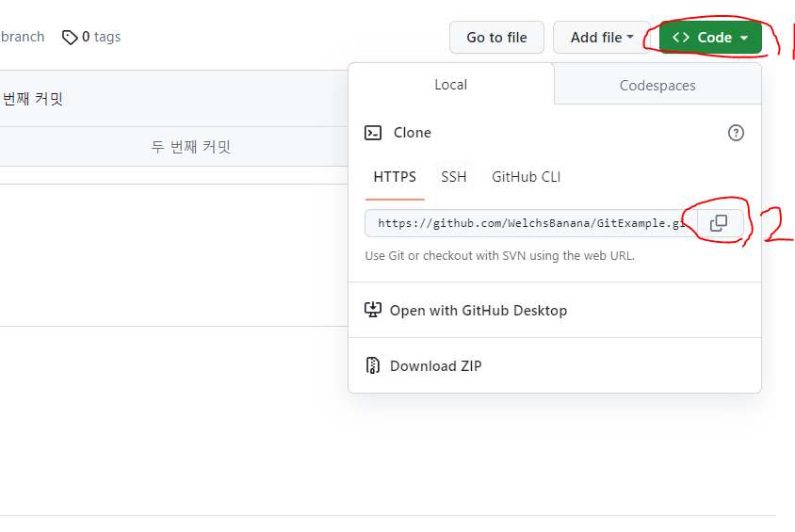The image size is (795, 532).
Task: Open the branch link
Action: (x=23, y=37)
